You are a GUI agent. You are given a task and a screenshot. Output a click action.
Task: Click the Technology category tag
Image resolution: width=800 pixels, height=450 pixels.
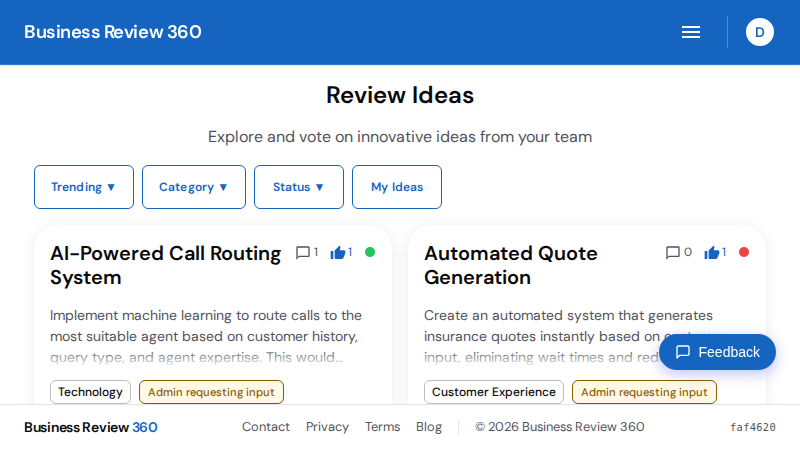click(90, 392)
